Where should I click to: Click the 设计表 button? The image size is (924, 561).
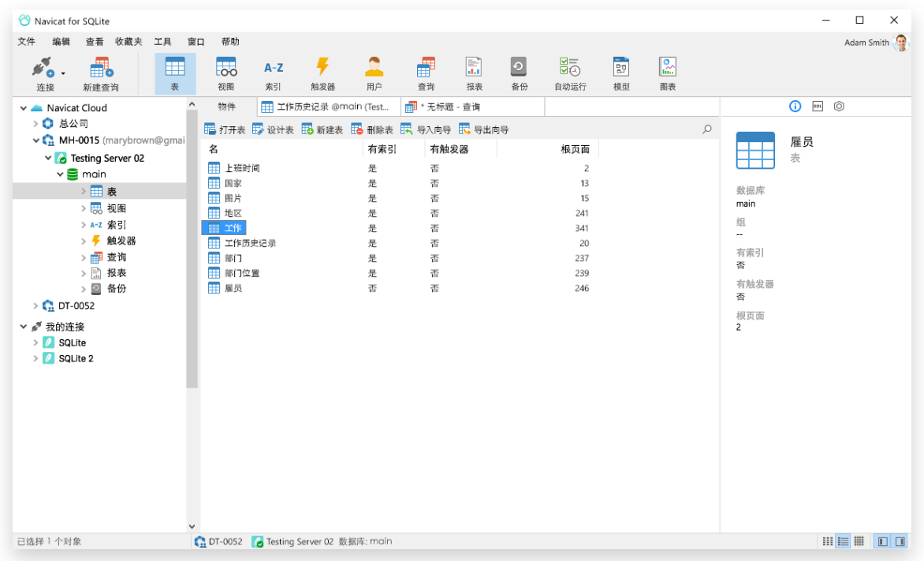273,129
